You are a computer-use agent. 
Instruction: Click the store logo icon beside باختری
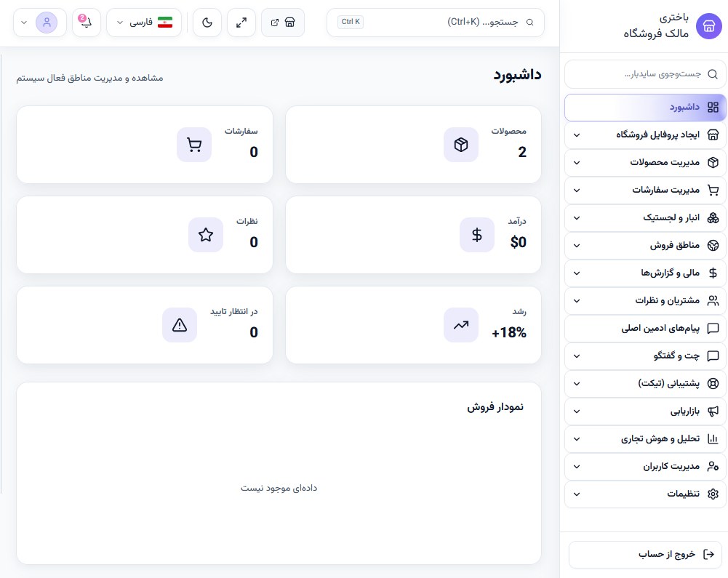point(708,26)
